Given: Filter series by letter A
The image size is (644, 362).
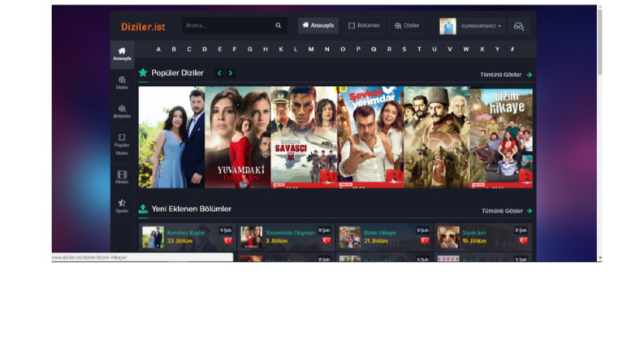Looking at the screenshot, I should pos(158,50).
